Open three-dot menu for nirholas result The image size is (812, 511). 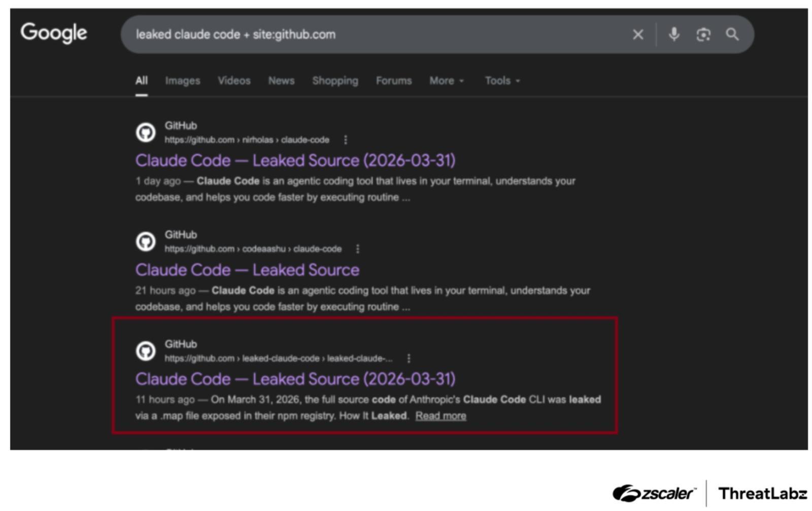coord(346,140)
